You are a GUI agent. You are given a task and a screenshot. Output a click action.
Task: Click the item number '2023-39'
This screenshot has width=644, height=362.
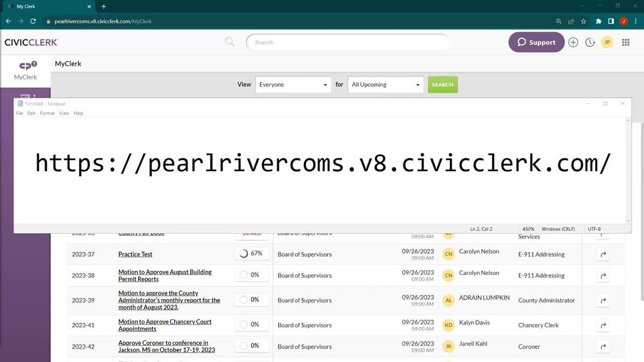pos(83,300)
